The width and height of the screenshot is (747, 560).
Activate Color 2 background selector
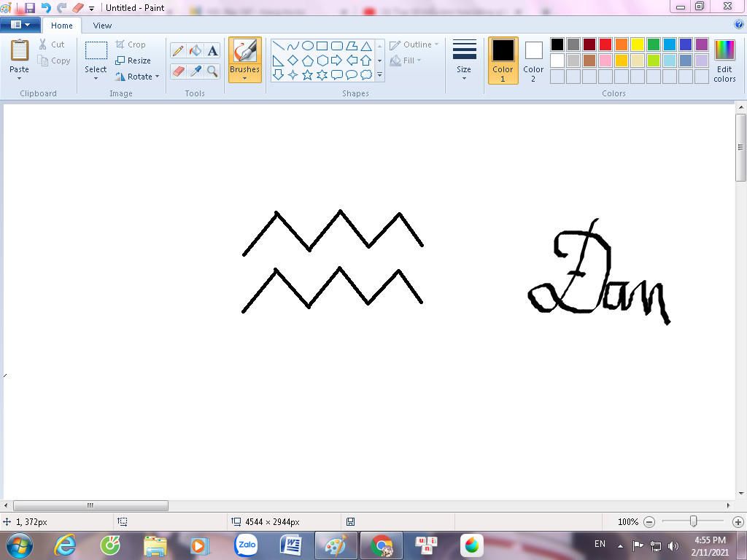(533, 61)
